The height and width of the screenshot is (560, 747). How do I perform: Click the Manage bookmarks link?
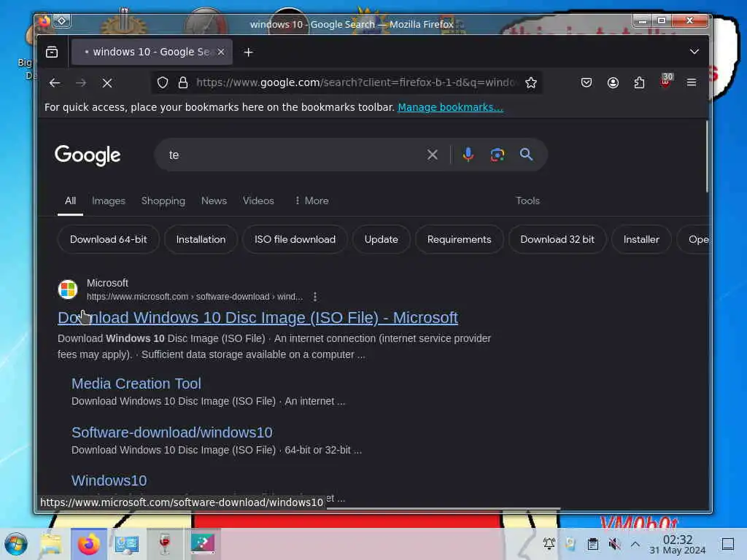pyautogui.click(x=450, y=107)
